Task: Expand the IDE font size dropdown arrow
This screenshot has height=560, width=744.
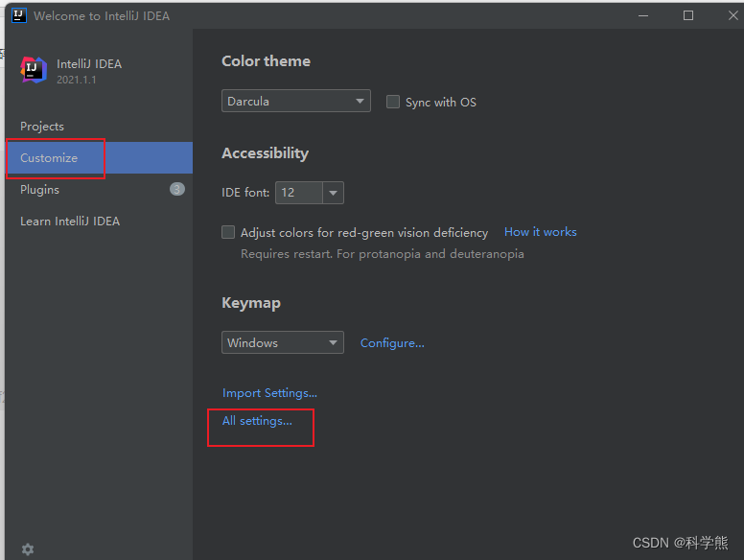Action: click(x=333, y=193)
